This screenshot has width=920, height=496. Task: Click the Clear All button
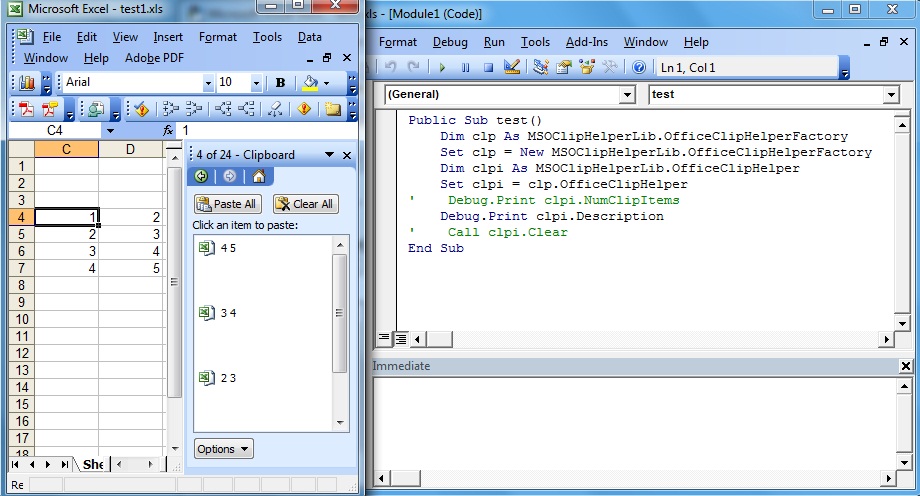[305, 204]
